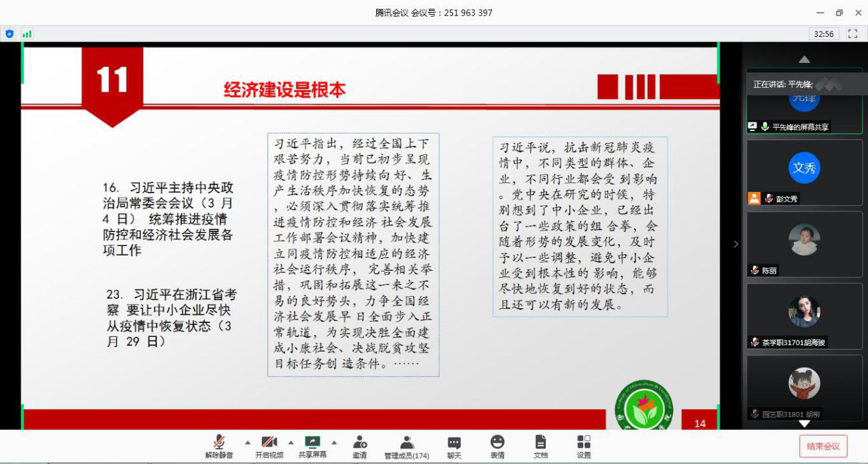Start screen sharing via 共享屏幕
This screenshot has height=464, width=868.
(312, 446)
